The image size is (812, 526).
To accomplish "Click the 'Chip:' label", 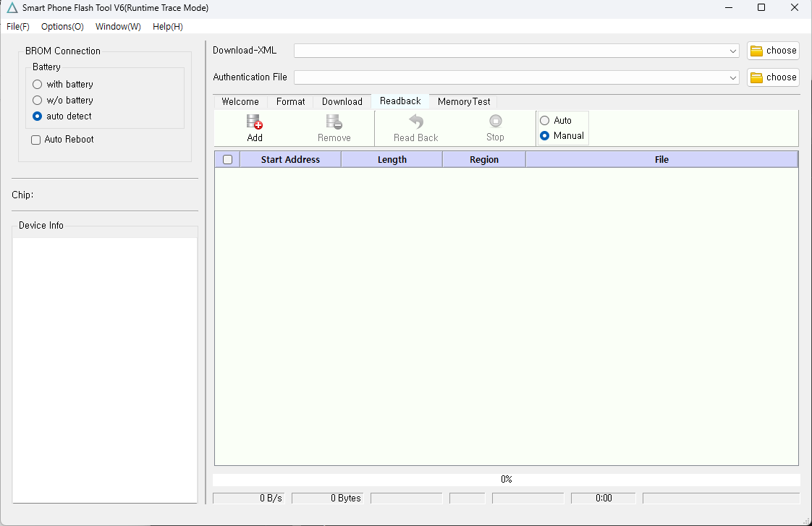I will 22,195.
